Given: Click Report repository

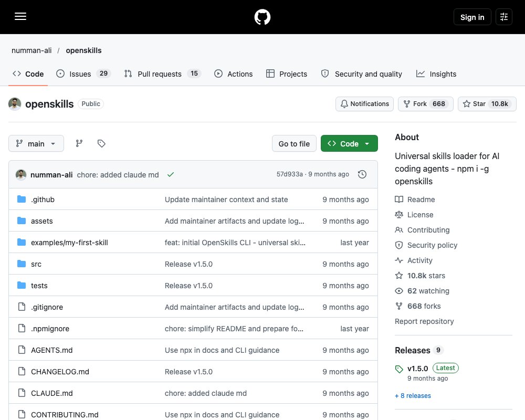Looking at the screenshot, I should pyautogui.click(x=424, y=321).
